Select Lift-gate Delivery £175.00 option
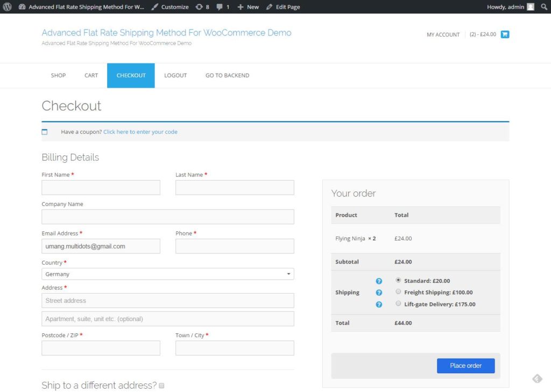The height and width of the screenshot is (392, 551). pyautogui.click(x=398, y=303)
